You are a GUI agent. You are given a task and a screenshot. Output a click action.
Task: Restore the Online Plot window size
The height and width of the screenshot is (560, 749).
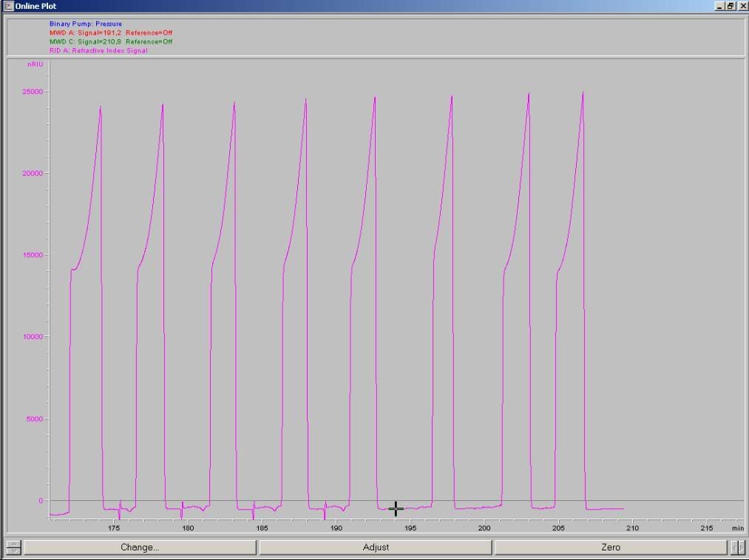coord(731,6)
